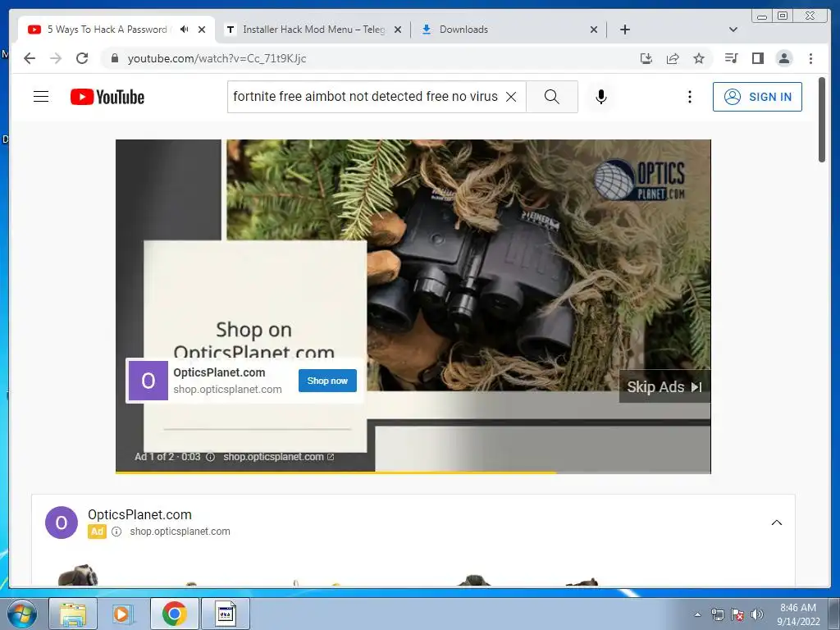Image resolution: width=840 pixels, height=630 pixels.
Task: Visit shop.opticsplanet.com link in player
Action: pos(279,456)
